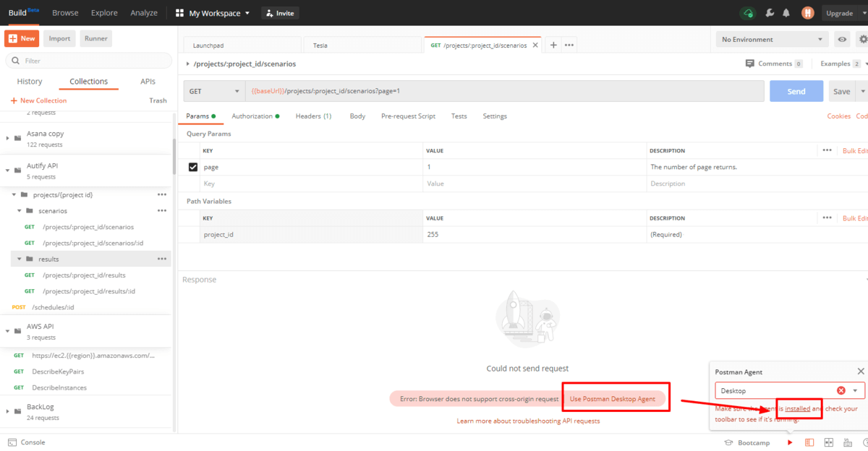Collapse the results folder
Viewport: 868px width, 451px height.
click(x=20, y=259)
